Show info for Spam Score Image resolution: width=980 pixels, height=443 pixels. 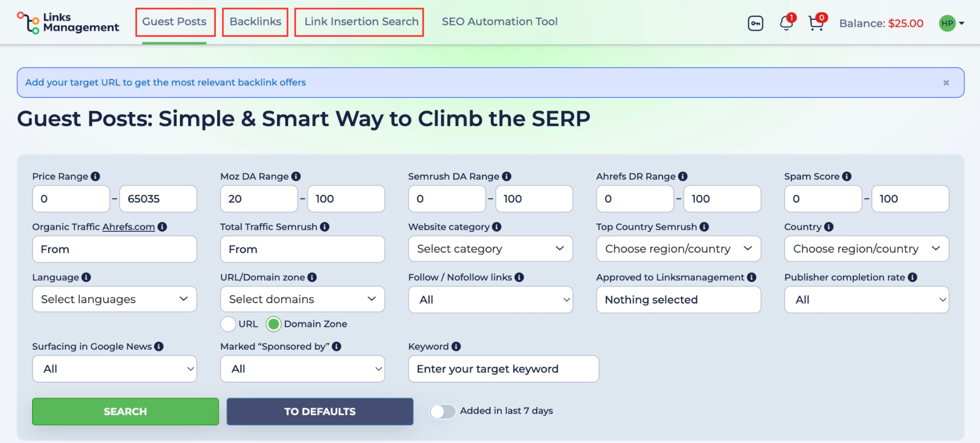click(x=847, y=176)
